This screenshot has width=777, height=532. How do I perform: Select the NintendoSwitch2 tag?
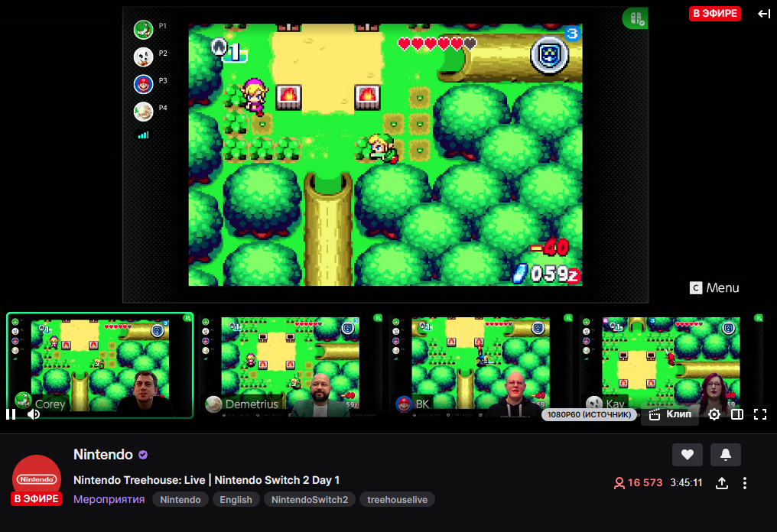tap(310, 499)
